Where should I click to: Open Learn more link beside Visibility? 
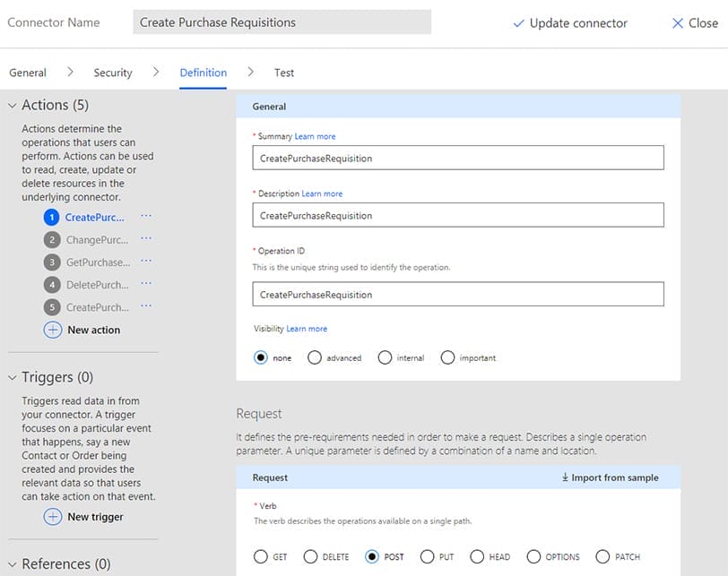[307, 329]
